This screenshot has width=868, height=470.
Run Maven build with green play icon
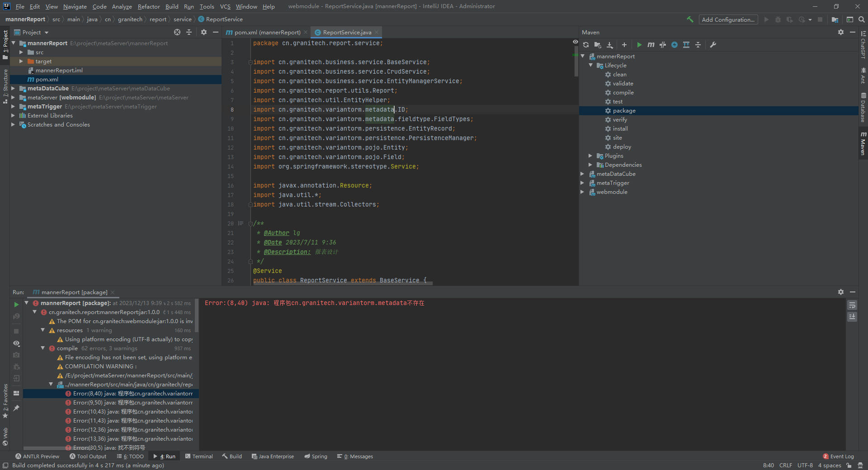point(639,45)
